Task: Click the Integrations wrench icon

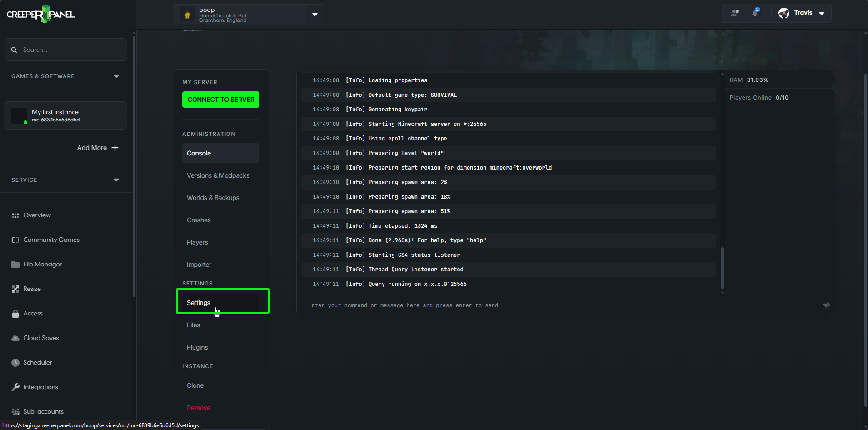Action: [x=15, y=387]
